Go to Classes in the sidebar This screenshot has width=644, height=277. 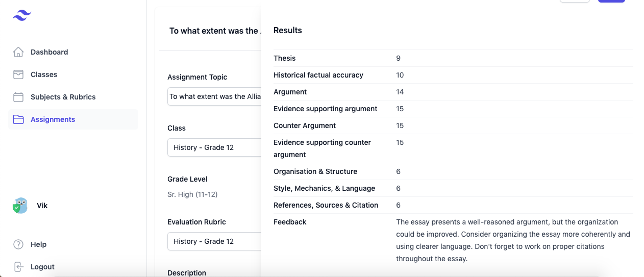click(x=44, y=74)
